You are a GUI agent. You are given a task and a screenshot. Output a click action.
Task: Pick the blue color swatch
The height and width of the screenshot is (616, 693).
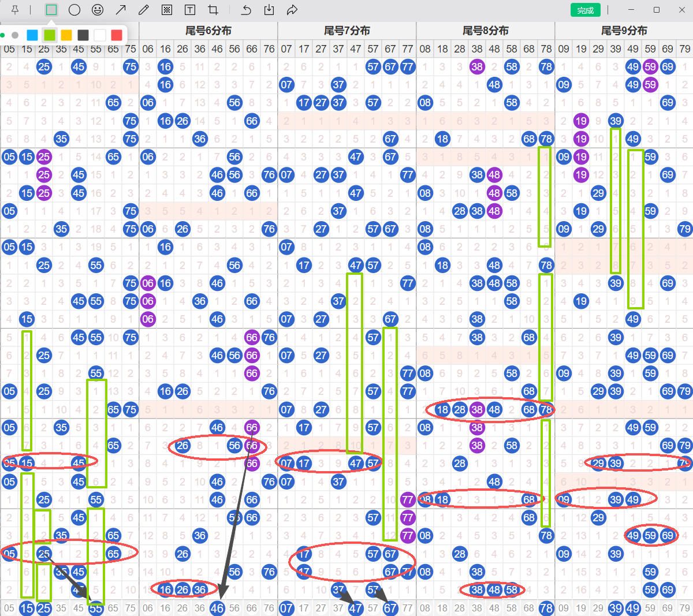32,35
